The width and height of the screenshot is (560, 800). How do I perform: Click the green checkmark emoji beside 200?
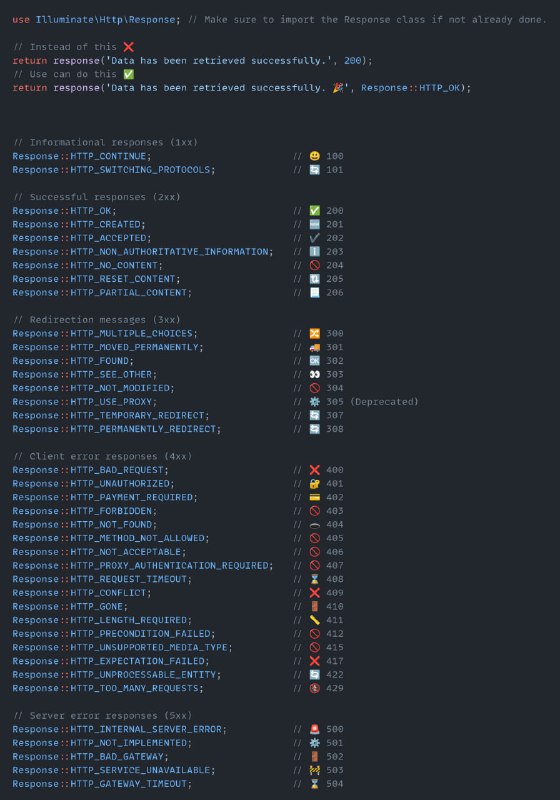(x=315, y=211)
